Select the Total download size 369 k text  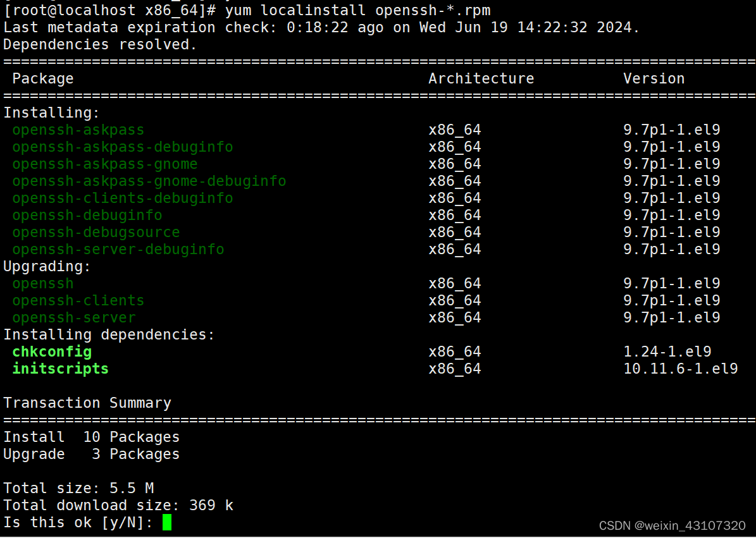click(118, 505)
